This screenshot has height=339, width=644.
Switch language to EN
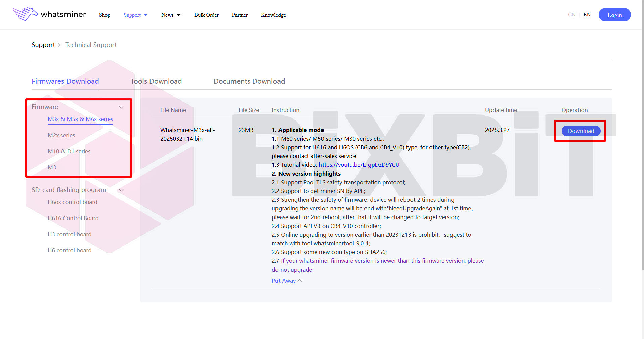point(587,15)
